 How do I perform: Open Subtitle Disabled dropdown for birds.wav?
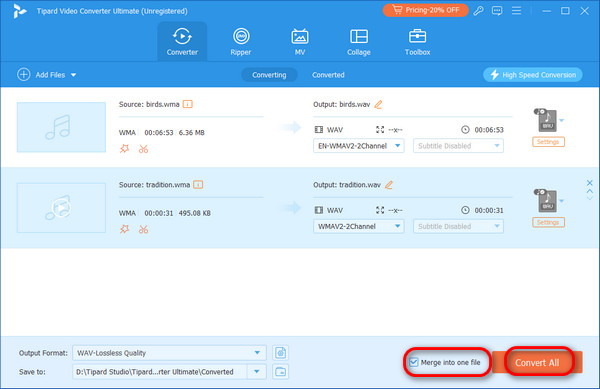pyautogui.click(x=458, y=146)
